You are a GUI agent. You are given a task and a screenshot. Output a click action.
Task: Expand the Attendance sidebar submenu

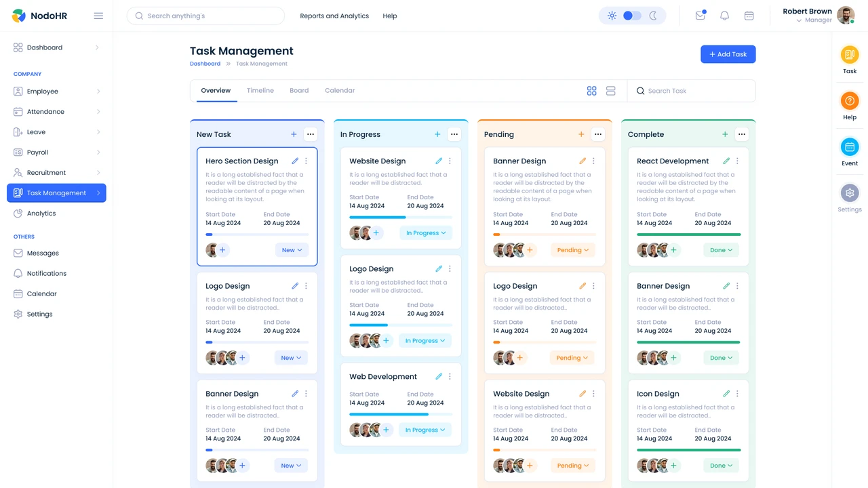pos(98,112)
